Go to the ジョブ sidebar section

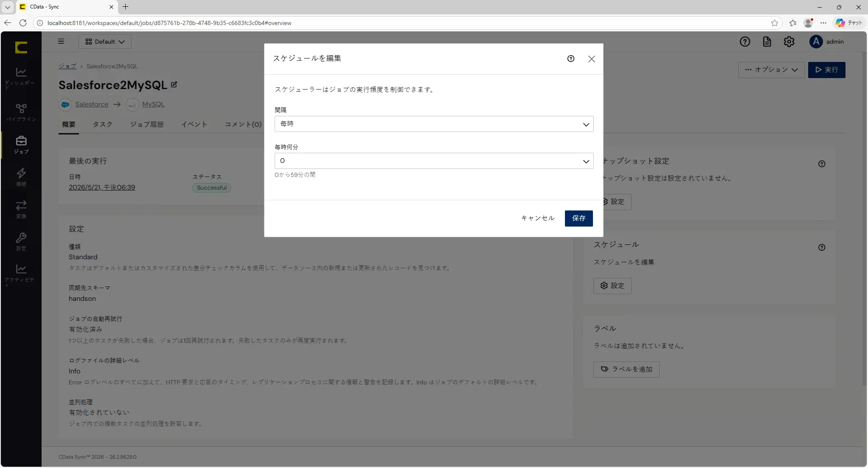21,145
